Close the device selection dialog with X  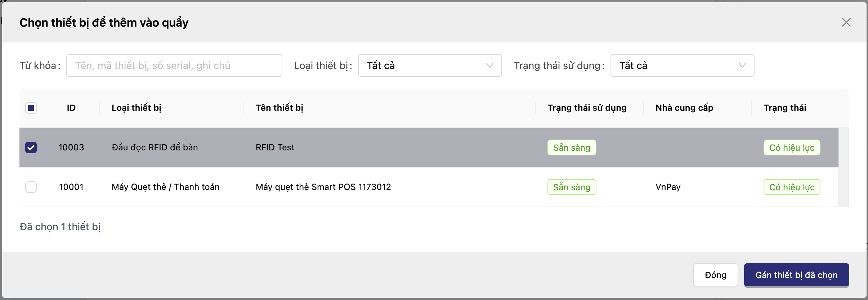pos(846,23)
